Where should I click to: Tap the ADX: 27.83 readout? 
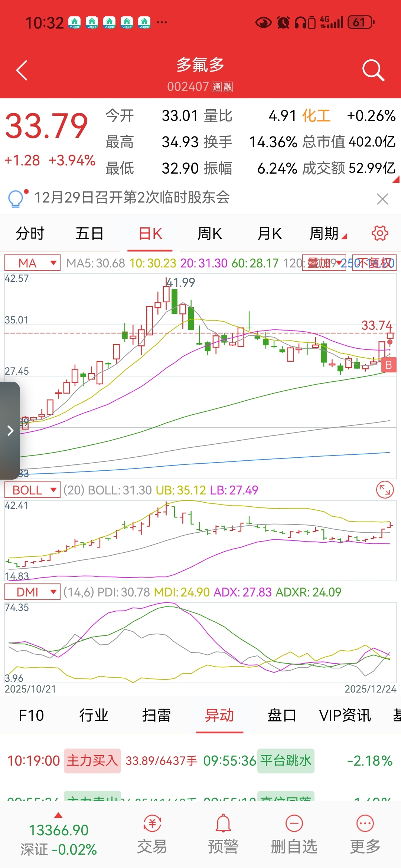point(243,592)
